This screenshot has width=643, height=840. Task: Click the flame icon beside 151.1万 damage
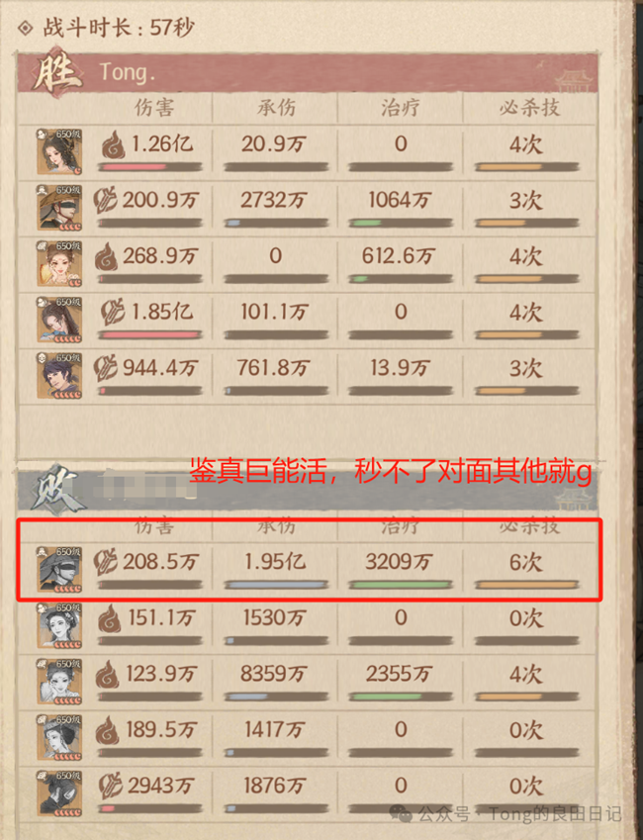point(109,618)
